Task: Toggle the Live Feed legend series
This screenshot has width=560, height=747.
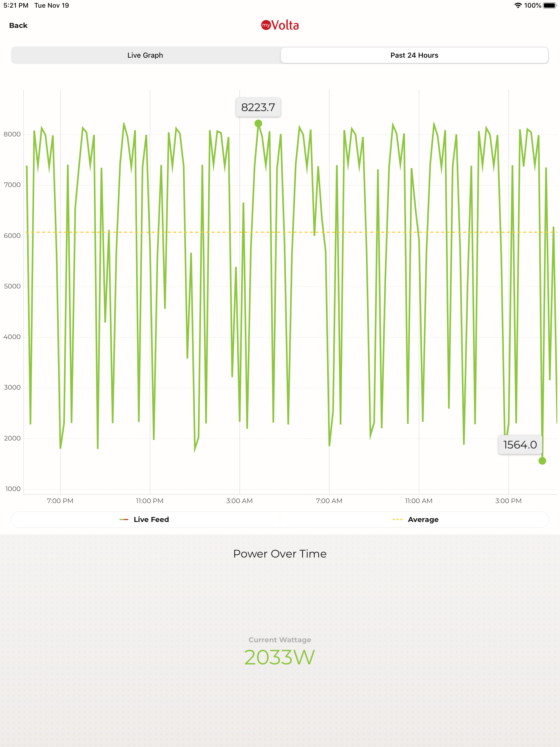Action: (151, 520)
